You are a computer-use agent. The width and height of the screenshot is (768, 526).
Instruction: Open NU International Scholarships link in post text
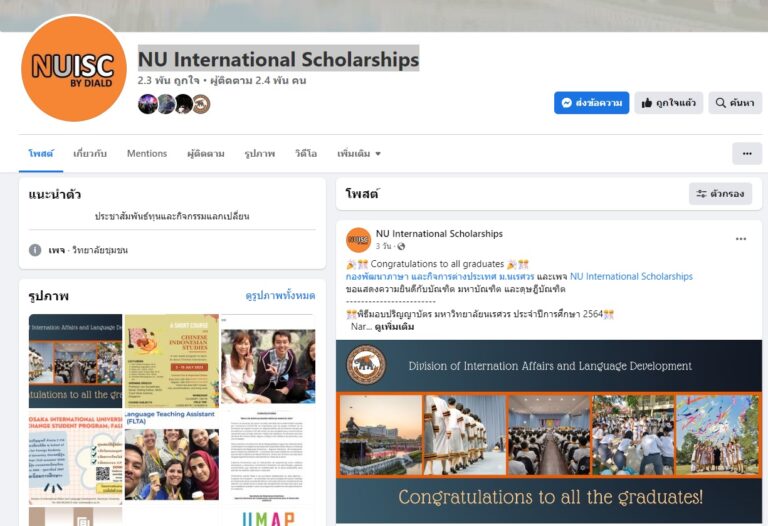point(631,276)
